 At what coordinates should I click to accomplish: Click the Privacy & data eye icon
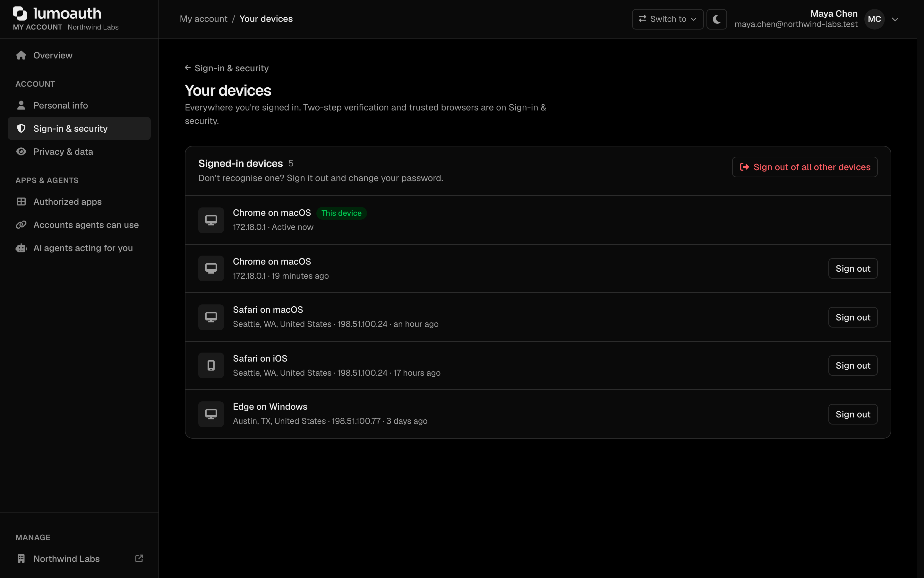(x=21, y=151)
